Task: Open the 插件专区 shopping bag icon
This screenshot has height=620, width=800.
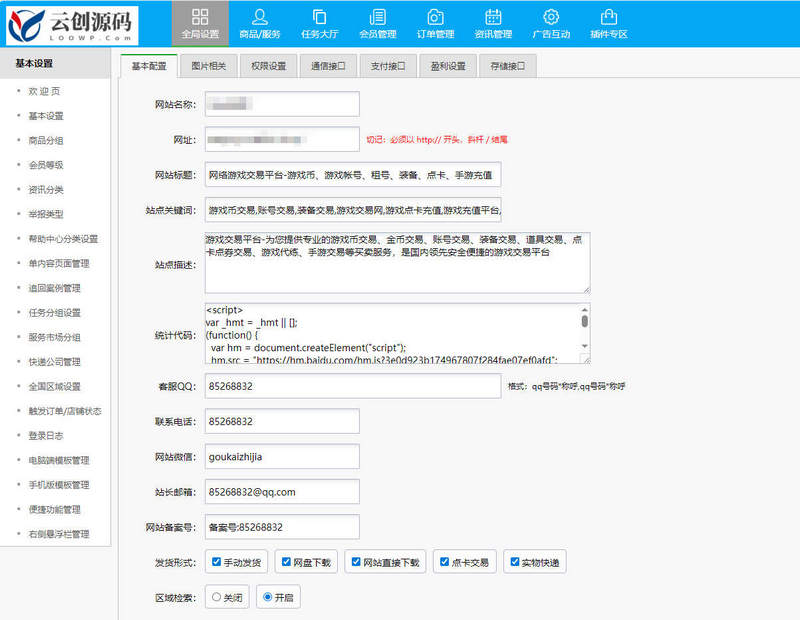Action: (609, 17)
